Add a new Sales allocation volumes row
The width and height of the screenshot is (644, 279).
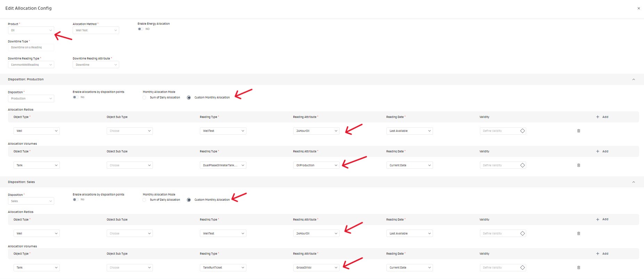pos(602,254)
